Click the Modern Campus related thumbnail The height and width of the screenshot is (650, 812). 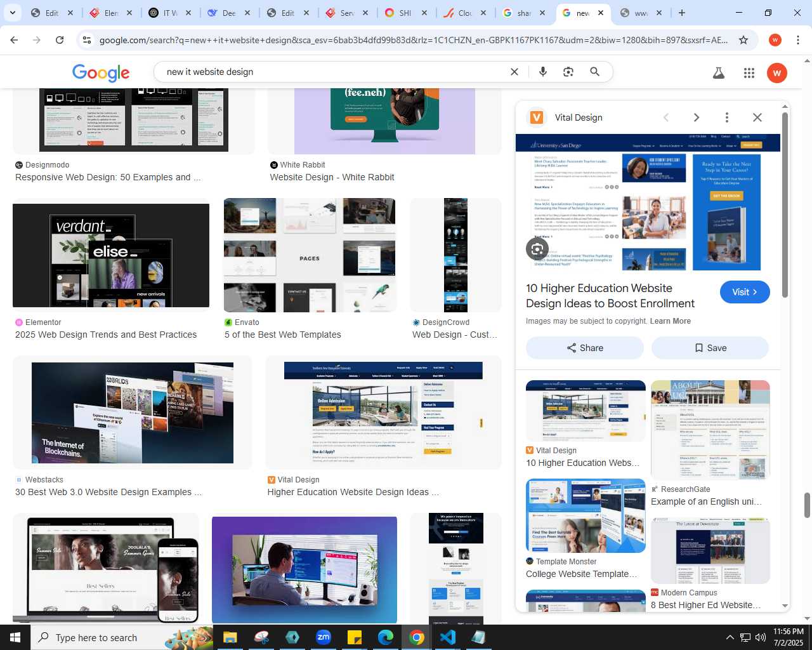point(710,550)
